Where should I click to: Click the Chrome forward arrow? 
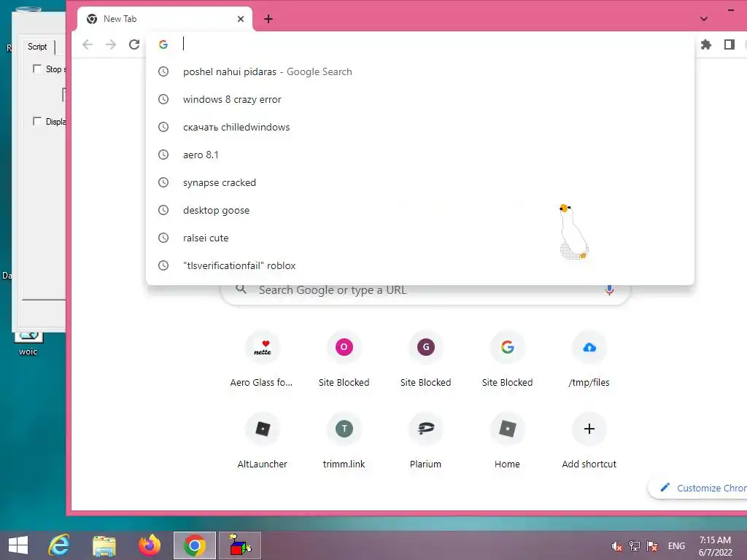coord(111,44)
